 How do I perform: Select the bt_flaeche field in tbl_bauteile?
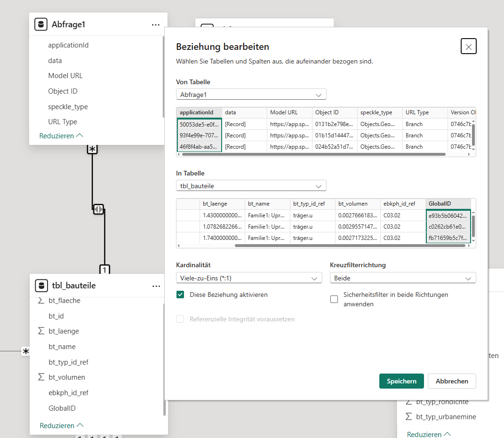tap(64, 301)
